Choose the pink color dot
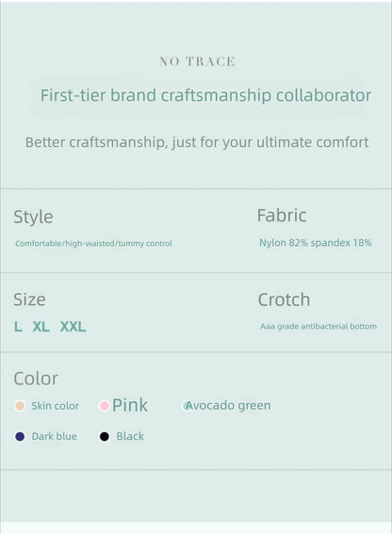 [104, 406]
